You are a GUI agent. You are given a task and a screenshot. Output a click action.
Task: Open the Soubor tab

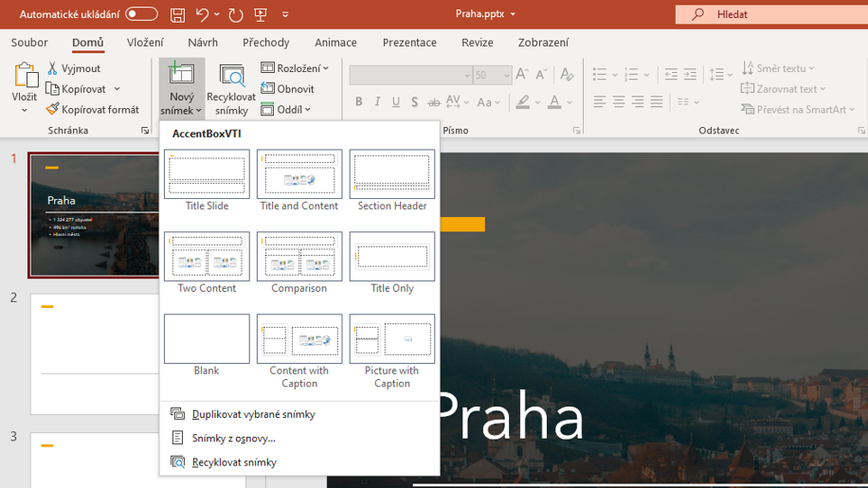[x=29, y=43]
